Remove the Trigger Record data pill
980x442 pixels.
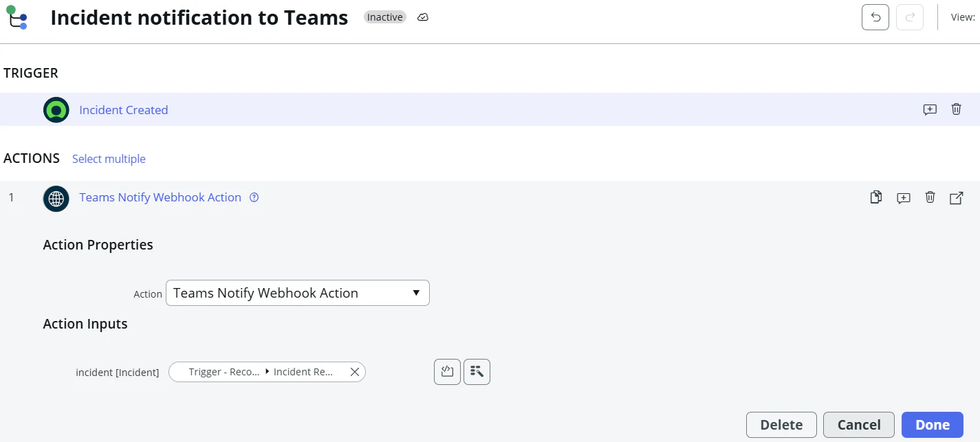click(355, 372)
